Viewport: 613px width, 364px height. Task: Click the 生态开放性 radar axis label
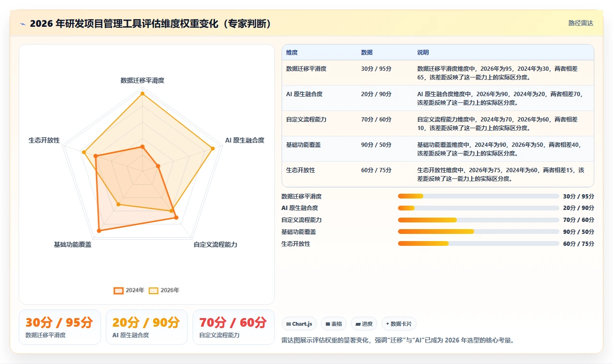coord(44,140)
